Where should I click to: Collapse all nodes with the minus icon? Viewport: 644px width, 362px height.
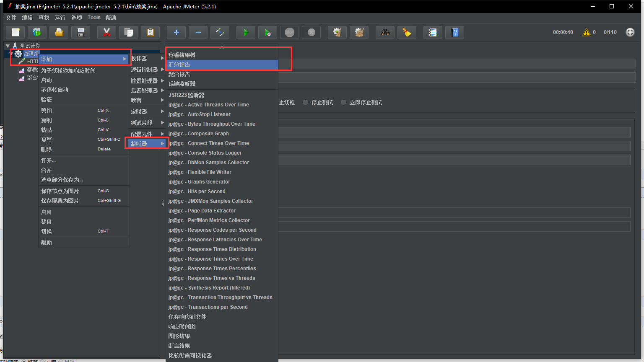point(198,32)
